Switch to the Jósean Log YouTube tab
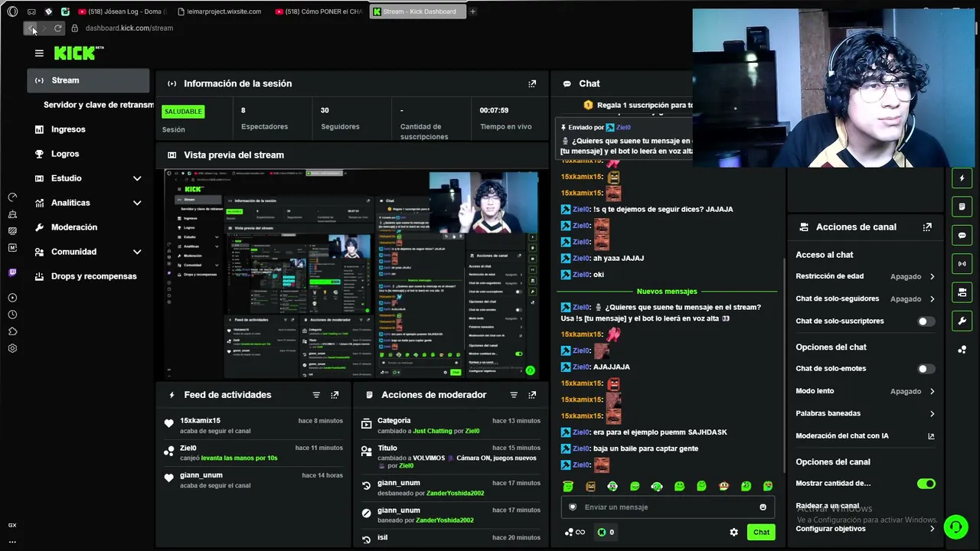This screenshot has width=980, height=551. click(x=122, y=11)
